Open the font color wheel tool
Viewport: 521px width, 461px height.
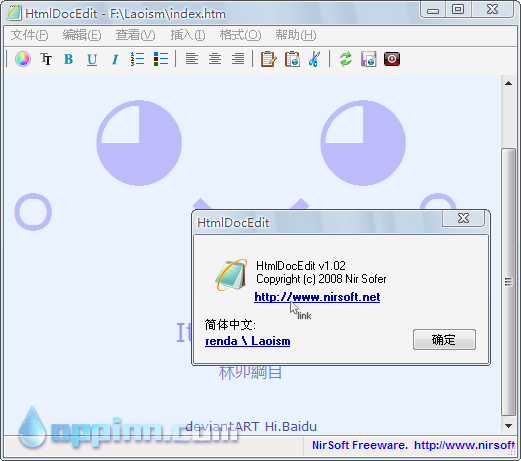23,59
